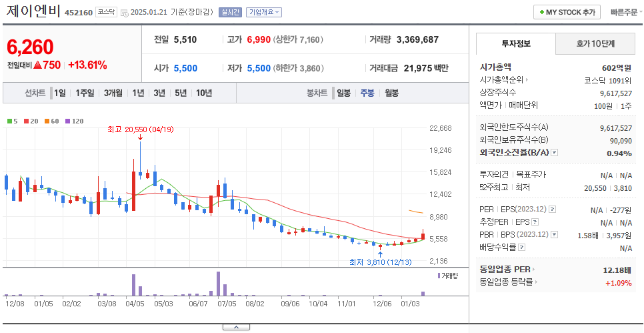Select the 1년 line chart period
Viewport: 644px width, 333px height.
pos(138,93)
